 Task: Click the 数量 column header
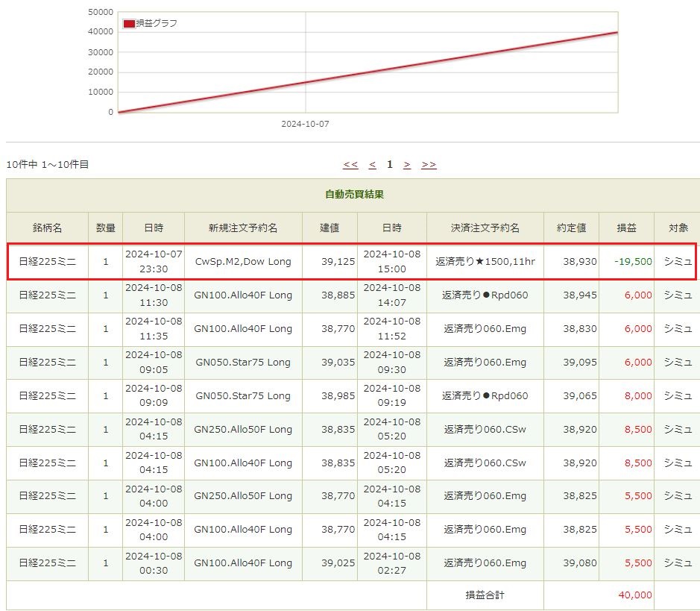click(106, 228)
